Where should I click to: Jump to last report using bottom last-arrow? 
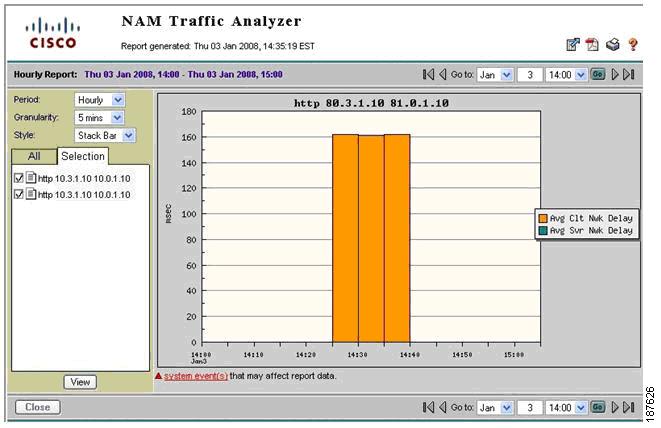pos(629,407)
